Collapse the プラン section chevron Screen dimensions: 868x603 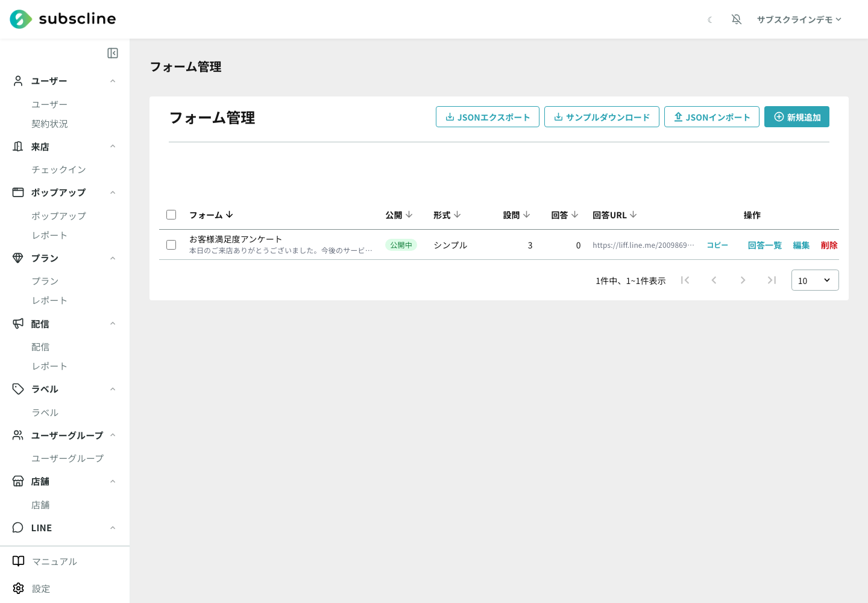click(113, 258)
